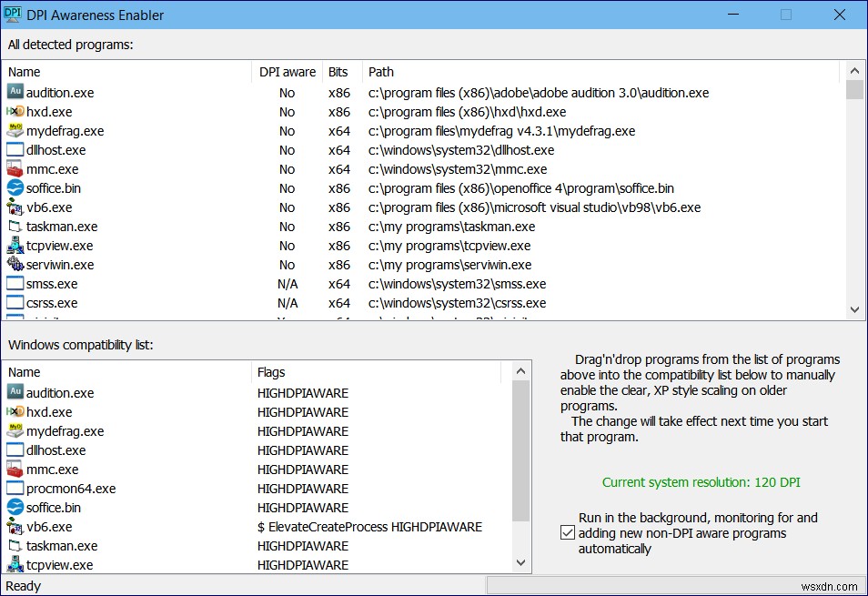Click Current system resolution 120 DPI text
The height and width of the screenshot is (596, 868).
click(x=701, y=482)
